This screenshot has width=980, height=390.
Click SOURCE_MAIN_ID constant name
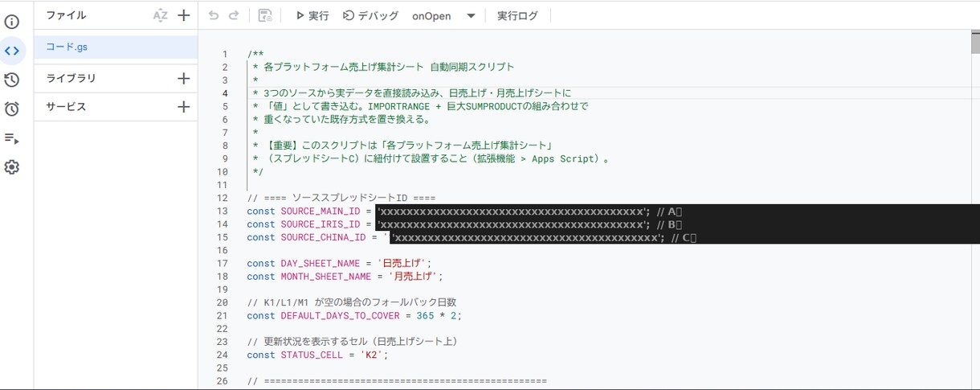[x=320, y=211]
